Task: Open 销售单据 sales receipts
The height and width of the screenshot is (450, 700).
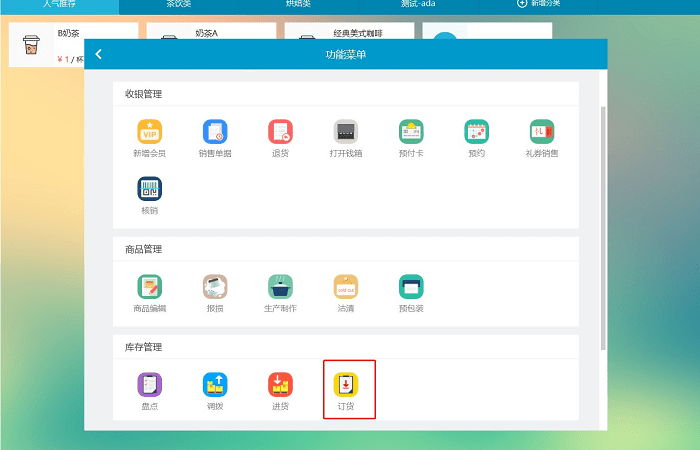Action: tap(214, 131)
